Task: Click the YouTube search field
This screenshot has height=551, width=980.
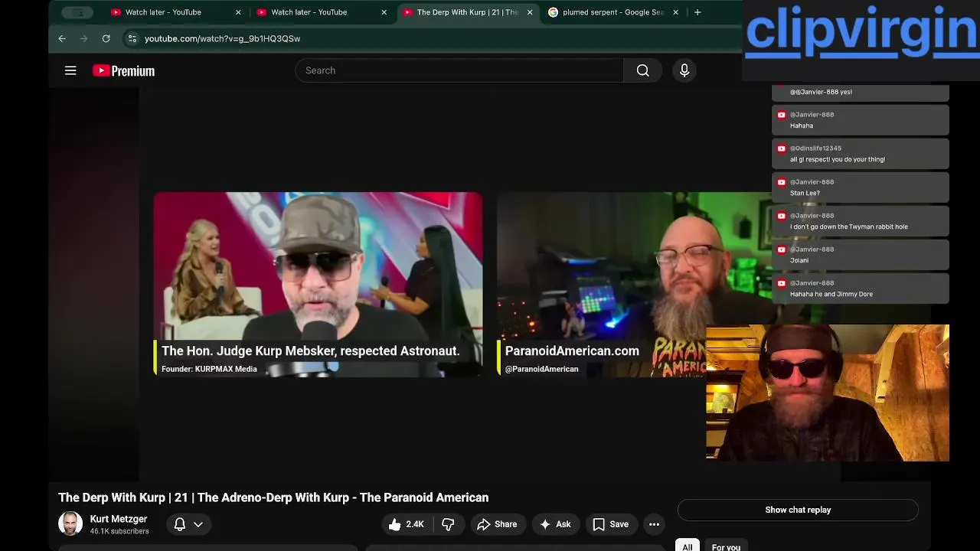Action: (x=459, y=70)
